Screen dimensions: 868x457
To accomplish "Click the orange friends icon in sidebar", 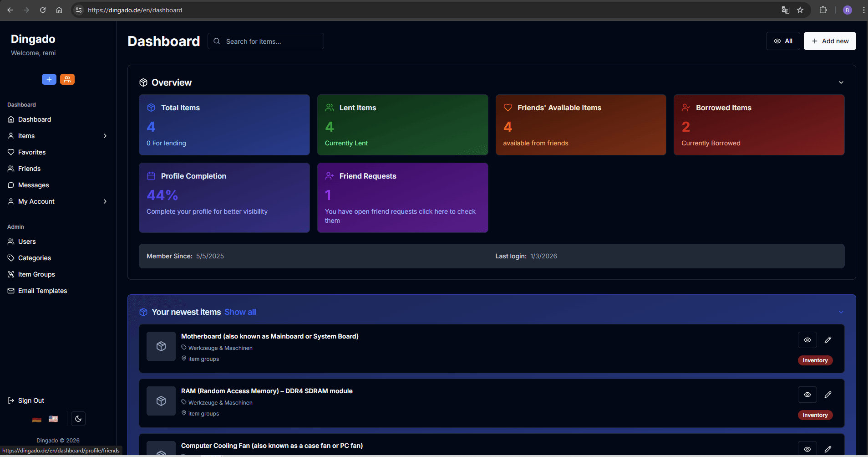I will [67, 79].
